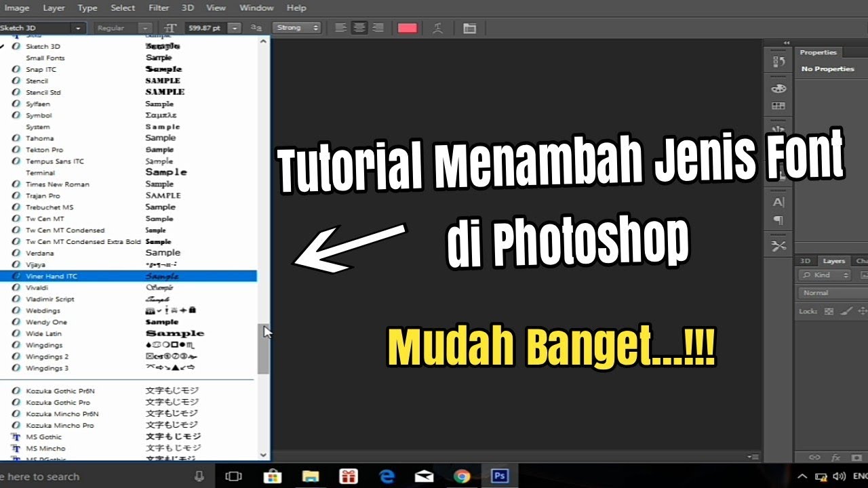Switch to Photoshop on the taskbar
The image size is (868, 488).
click(500, 476)
